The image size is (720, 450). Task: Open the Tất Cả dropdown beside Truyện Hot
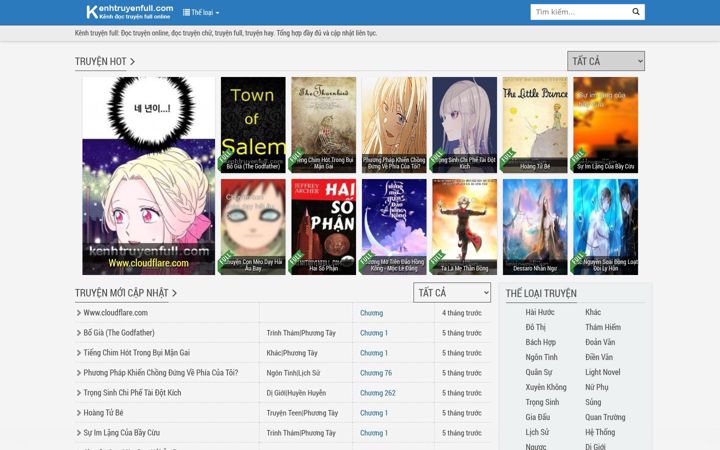pyautogui.click(x=606, y=61)
